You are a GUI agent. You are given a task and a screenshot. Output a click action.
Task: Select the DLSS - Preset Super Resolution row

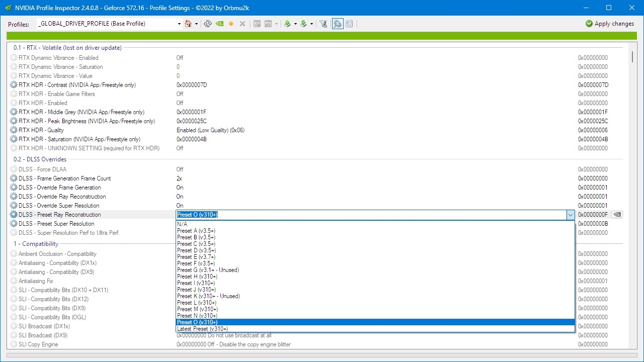(x=56, y=224)
